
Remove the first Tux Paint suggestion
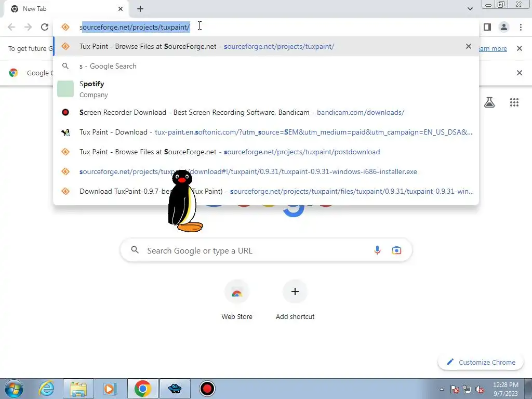click(469, 46)
